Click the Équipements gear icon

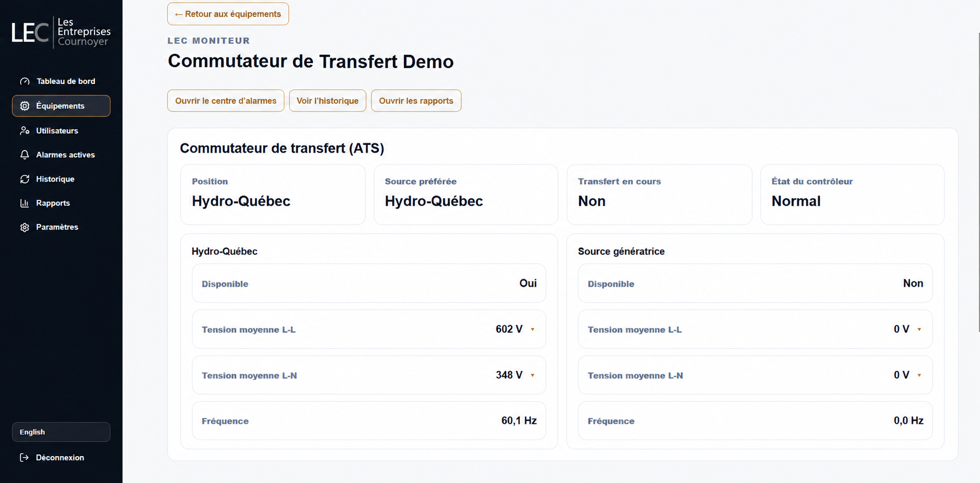(25, 106)
